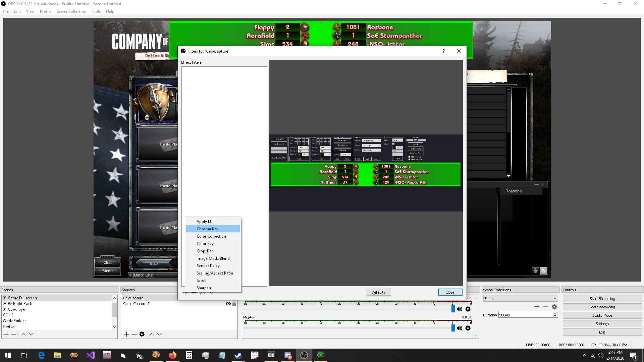Choose Image Mask/Blend filter from menu
Screen dimensions: 644x362
(213, 258)
